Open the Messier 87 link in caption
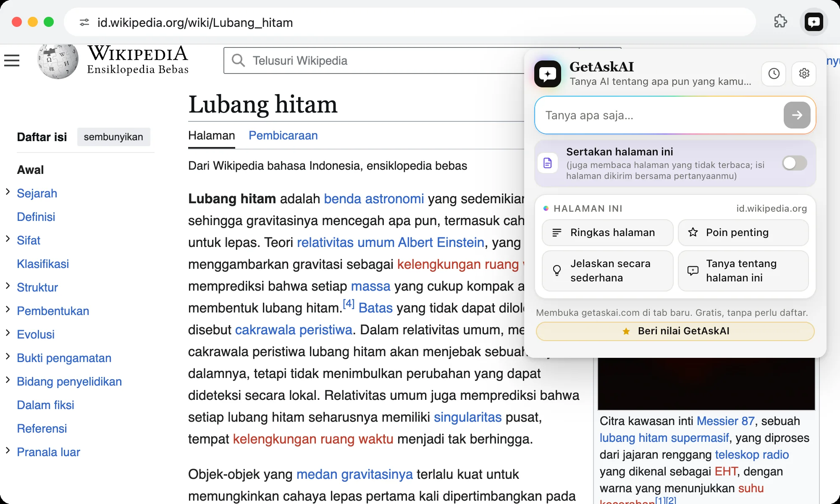The width and height of the screenshot is (840, 504). pos(725,421)
